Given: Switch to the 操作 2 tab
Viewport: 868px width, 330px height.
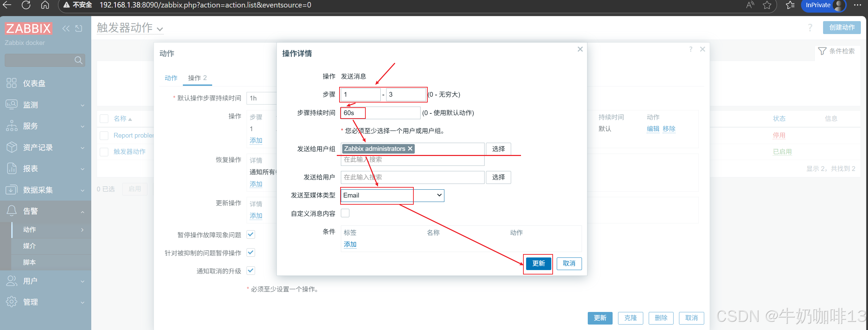Looking at the screenshot, I should point(197,78).
